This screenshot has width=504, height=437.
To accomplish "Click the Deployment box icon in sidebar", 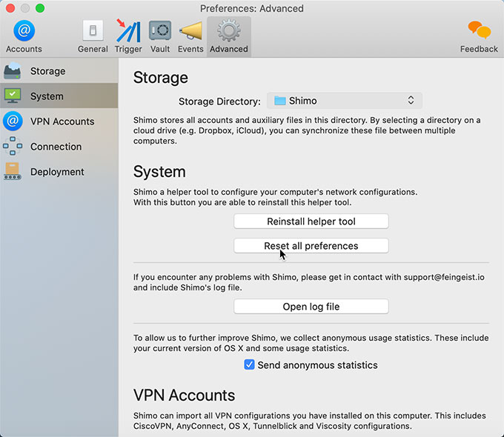I will pyautogui.click(x=13, y=172).
